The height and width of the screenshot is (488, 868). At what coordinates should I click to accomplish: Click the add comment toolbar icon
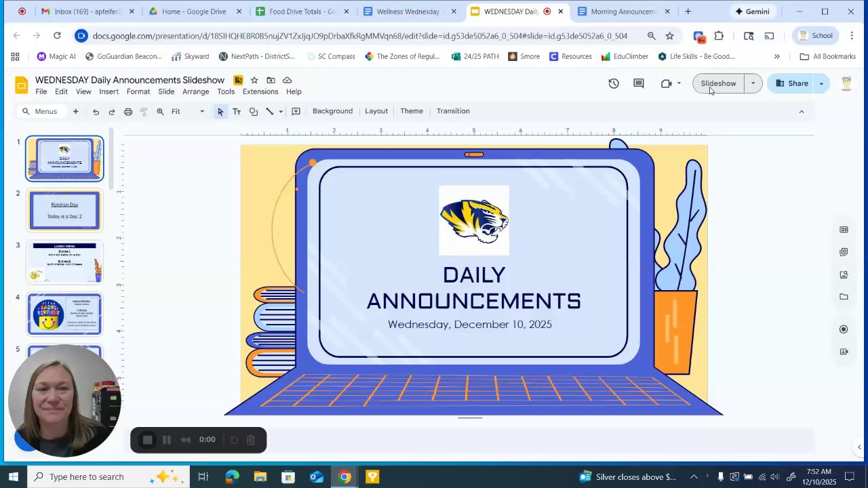(x=296, y=111)
